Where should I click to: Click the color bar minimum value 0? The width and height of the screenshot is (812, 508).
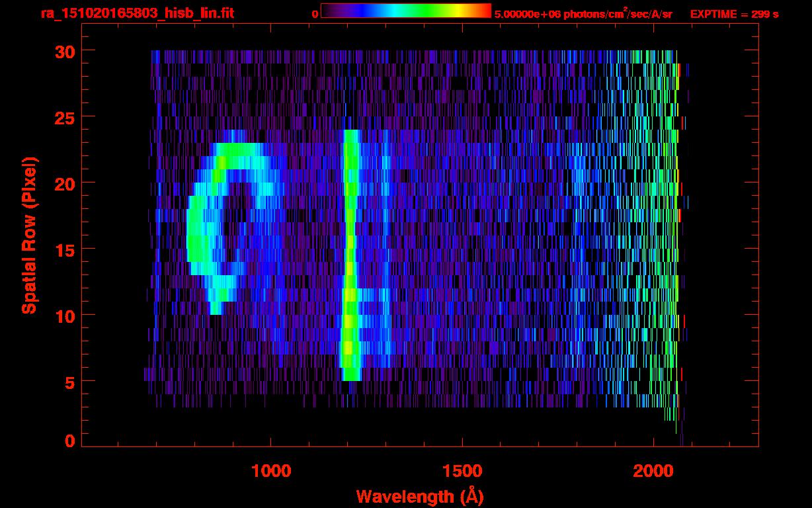[x=315, y=14]
